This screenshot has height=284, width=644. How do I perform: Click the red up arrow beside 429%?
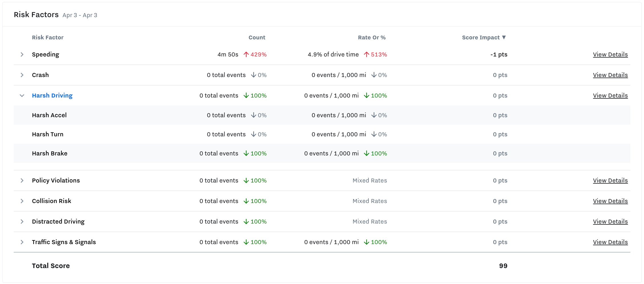246,54
